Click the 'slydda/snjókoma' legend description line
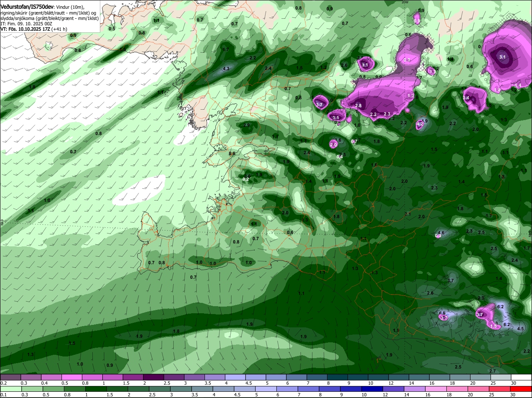Viewport: 532px width, 398px height. 49,18
